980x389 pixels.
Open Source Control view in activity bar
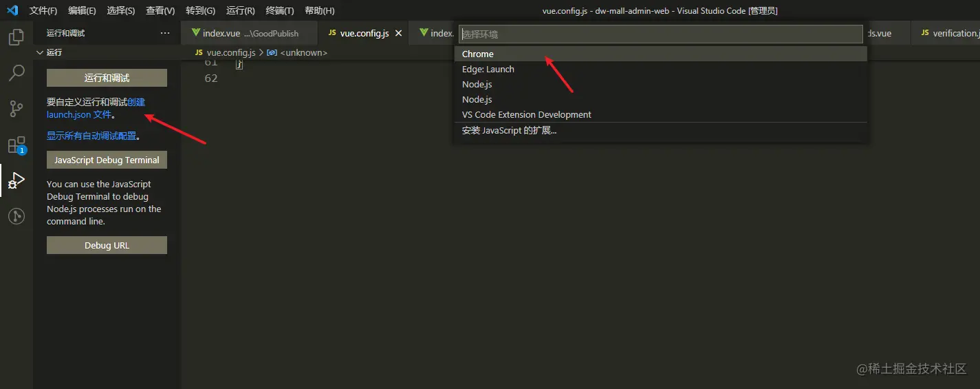click(x=17, y=108)
